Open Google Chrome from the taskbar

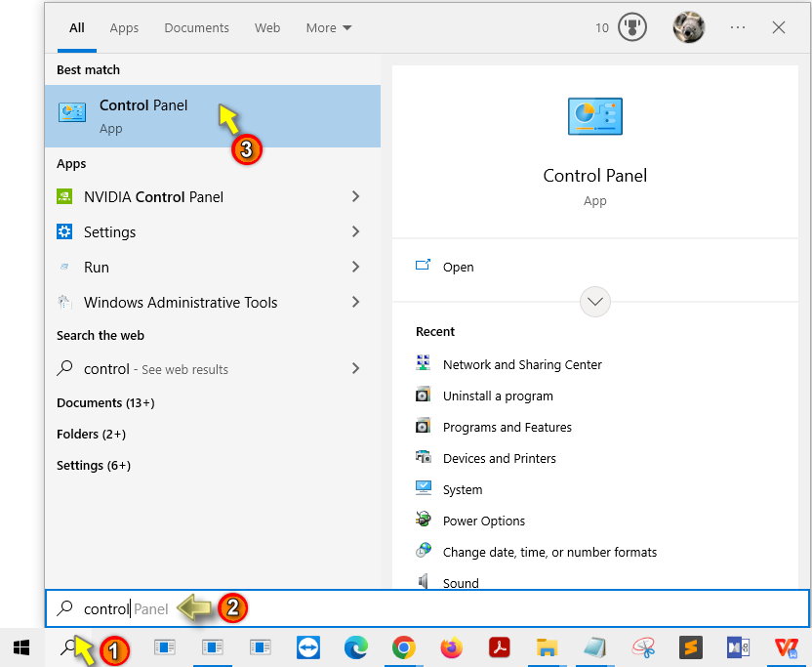point(404,647)
